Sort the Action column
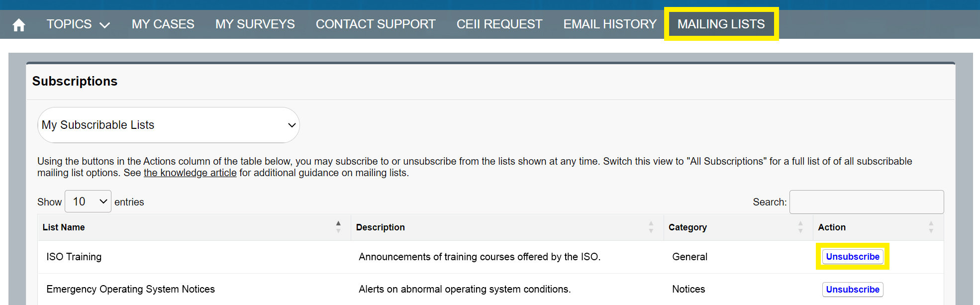This screenshot has height=305, width=980. coord(931,227)
